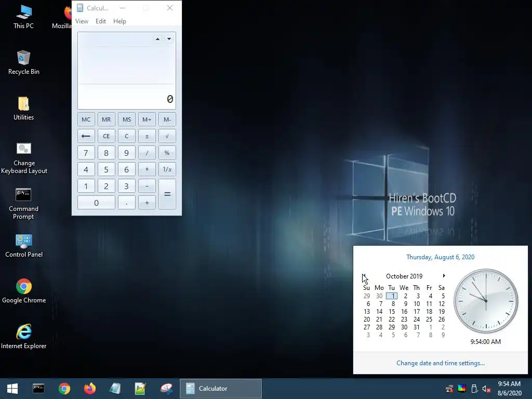Open the Calculator View menu
The image size is (532, 399).
82,21
